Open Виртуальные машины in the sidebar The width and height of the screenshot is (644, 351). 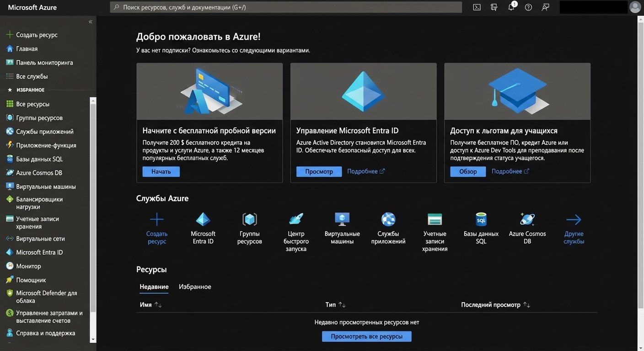coord(46,186)
